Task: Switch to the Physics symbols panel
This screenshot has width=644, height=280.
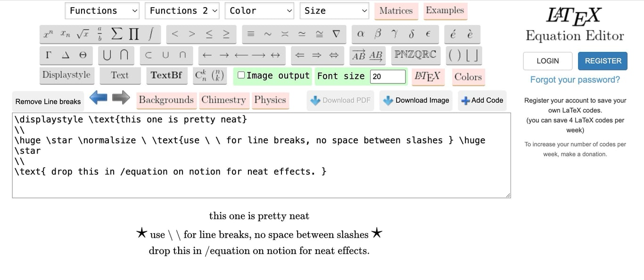Action: [270, 100]
